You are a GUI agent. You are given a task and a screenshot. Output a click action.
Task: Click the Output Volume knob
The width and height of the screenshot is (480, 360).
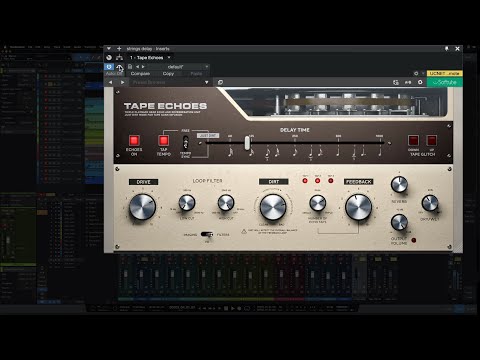(399, 222)
